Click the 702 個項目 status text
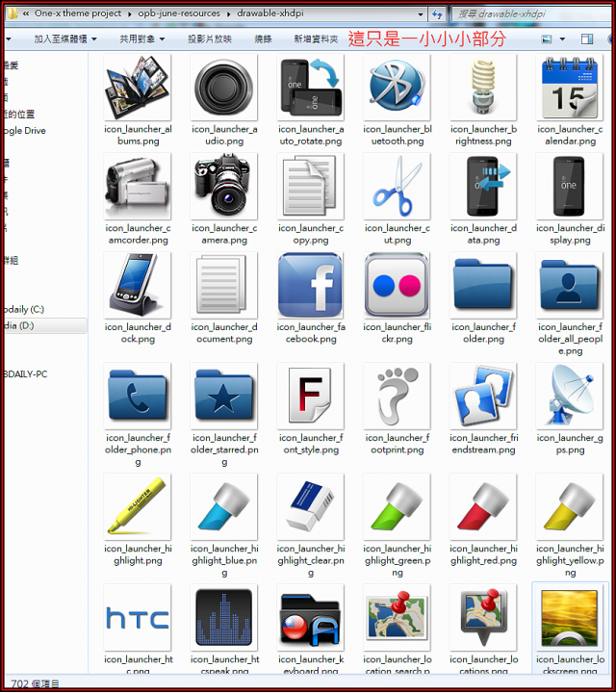This screenshot has height=693, width=616. coord(35,683)
